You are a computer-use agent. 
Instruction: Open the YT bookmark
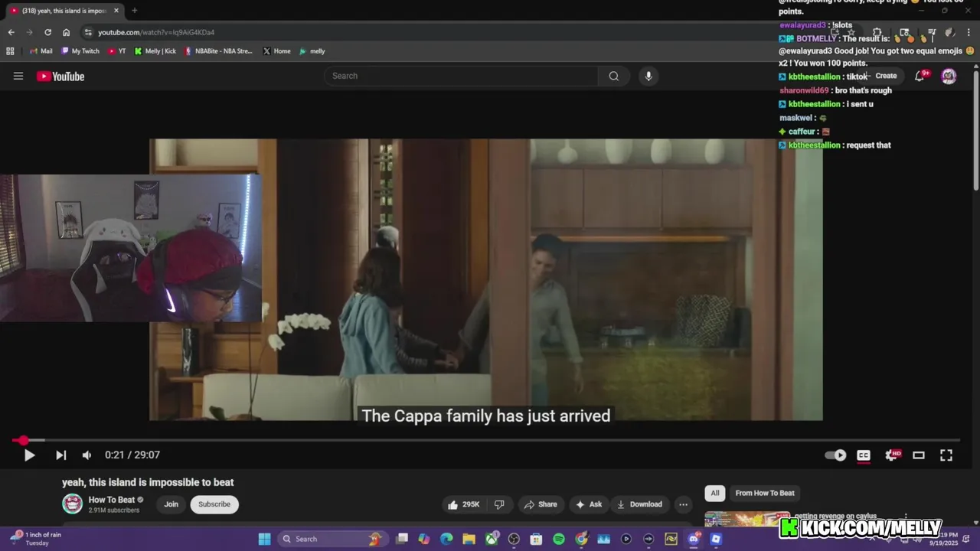(117, 51)
